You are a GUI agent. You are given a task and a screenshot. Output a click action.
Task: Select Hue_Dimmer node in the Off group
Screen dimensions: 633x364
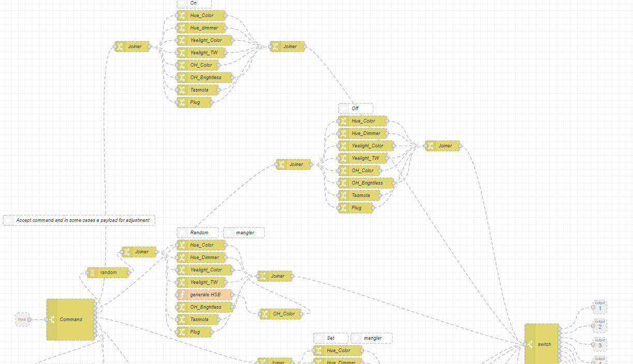[362, 133]
